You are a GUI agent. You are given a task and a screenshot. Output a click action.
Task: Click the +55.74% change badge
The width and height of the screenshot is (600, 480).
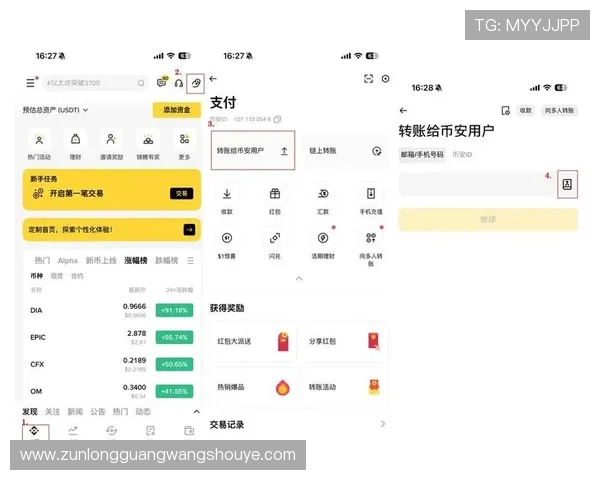174,337
